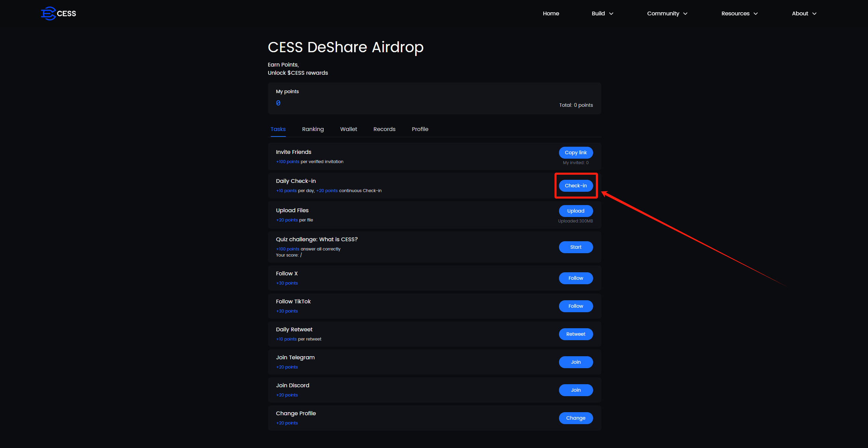The width and height of the screenshot is (868, 448).
Task: Click the Retweet button
Action: pos(576,334)
